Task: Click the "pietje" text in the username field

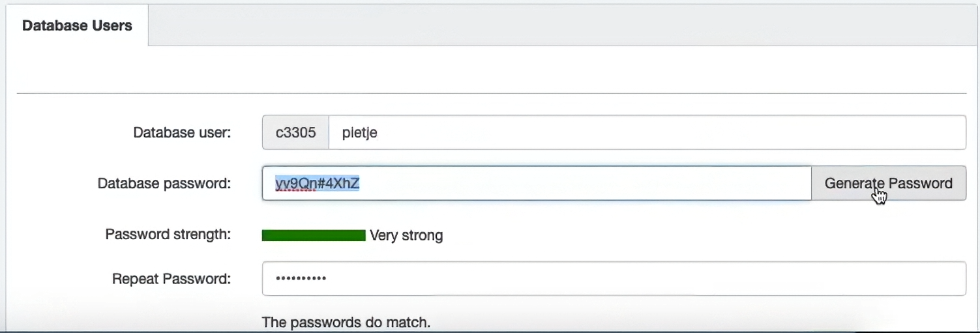Action: (360, 133)
